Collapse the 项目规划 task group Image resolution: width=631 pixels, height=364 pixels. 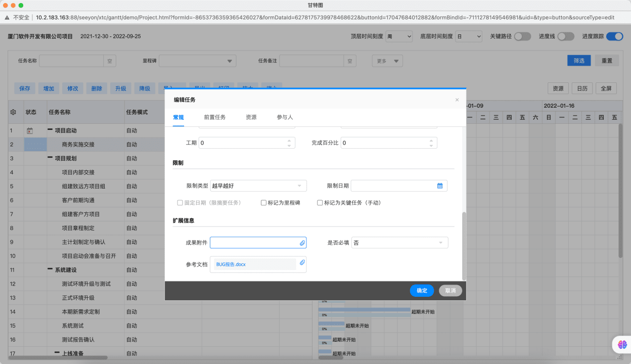pyautogui.click(x=50, y=158)
